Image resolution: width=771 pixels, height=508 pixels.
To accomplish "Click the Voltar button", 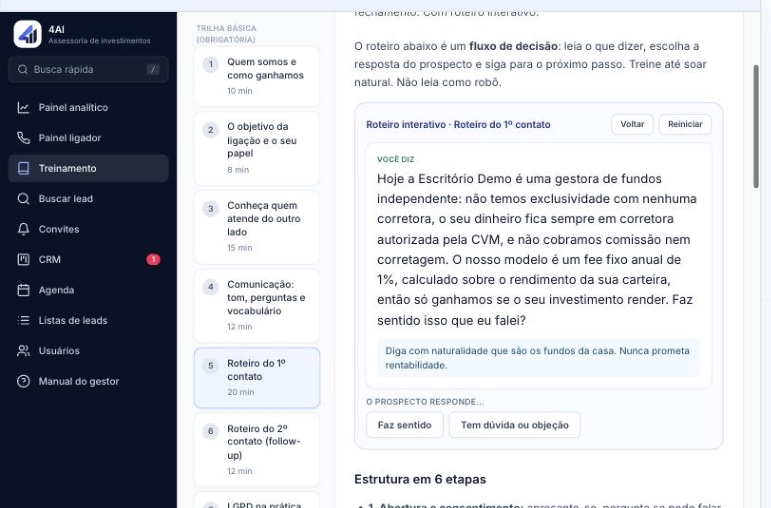I will [x=632, y=124].
